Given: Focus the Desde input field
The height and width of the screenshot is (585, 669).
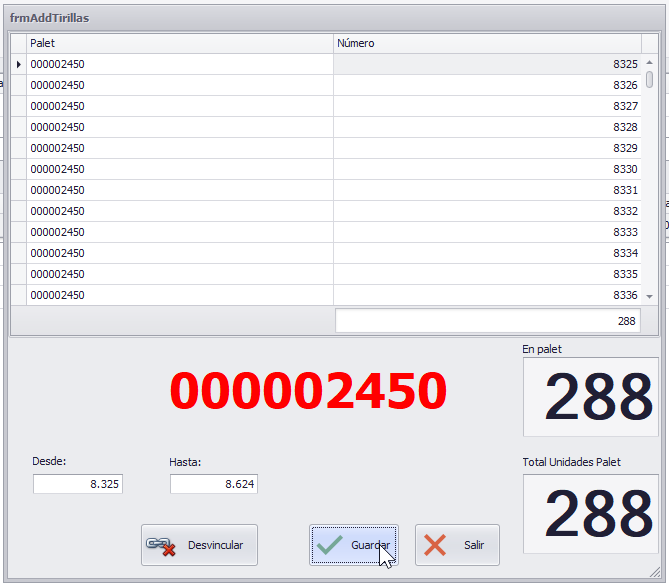Looking at the screenshot, I should pyautogui.click(x=78, y=484).
